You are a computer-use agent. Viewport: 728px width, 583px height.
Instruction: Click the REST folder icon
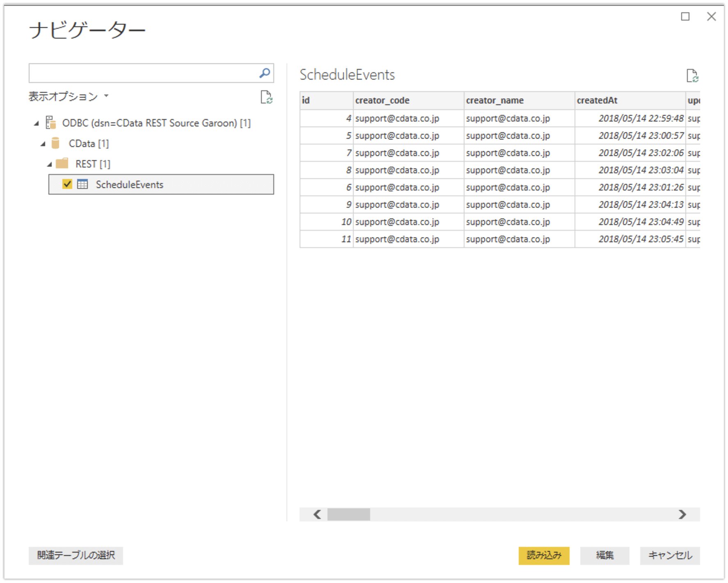tap(62, 163)
